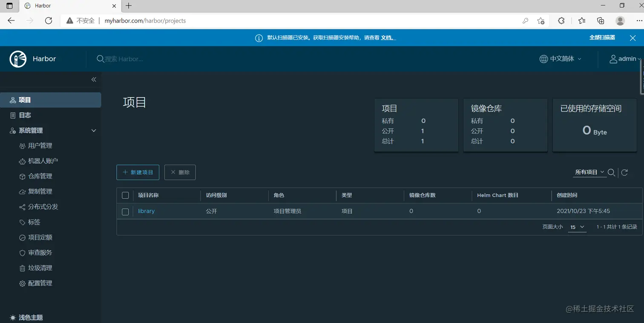644x323 pixels.
Task: Sort by 项目名称 column header
Action: point(148,195)
